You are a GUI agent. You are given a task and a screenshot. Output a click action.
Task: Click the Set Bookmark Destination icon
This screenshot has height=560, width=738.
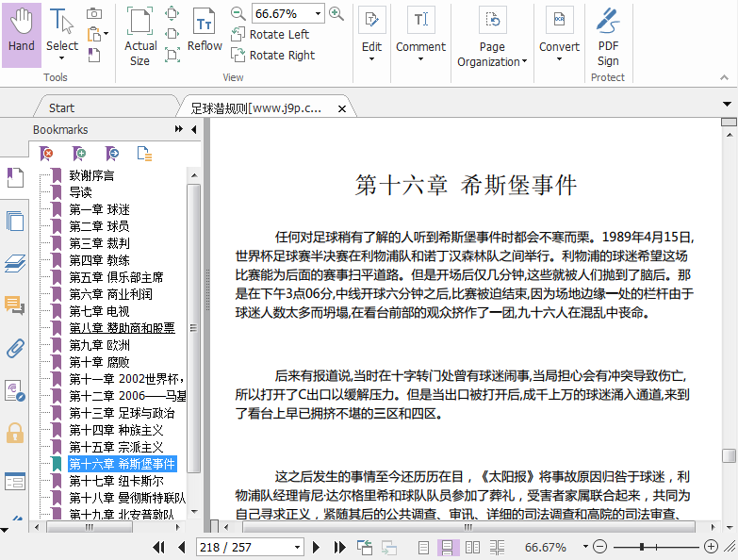point(112,154)
